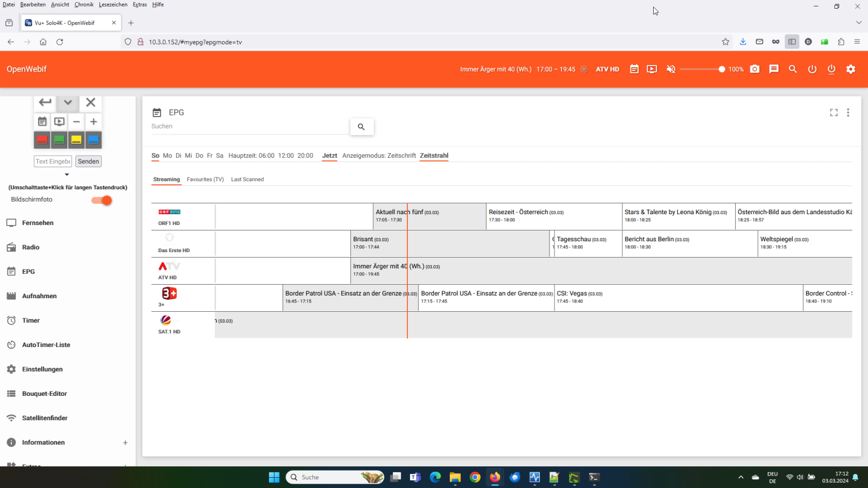The image size is (868, 488).
Task: Switch to the Favourites (TV) tab
Action: pos(205,179)
